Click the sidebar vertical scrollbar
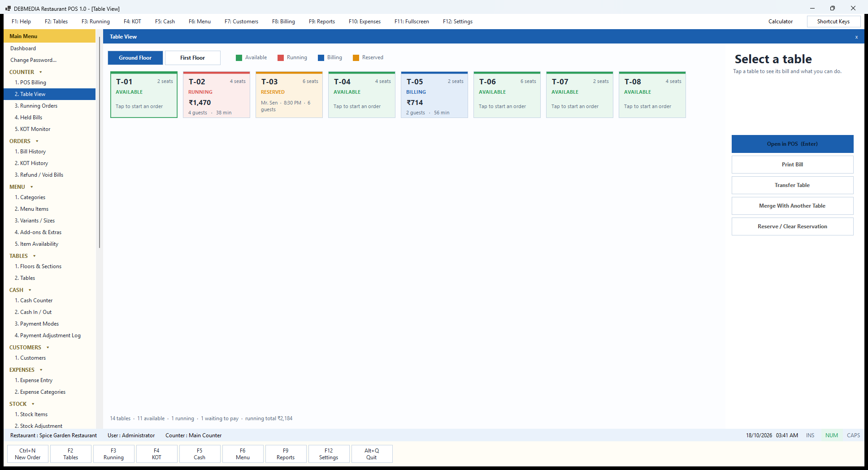This screenshot has height=470, width=868. coord(99,142)
